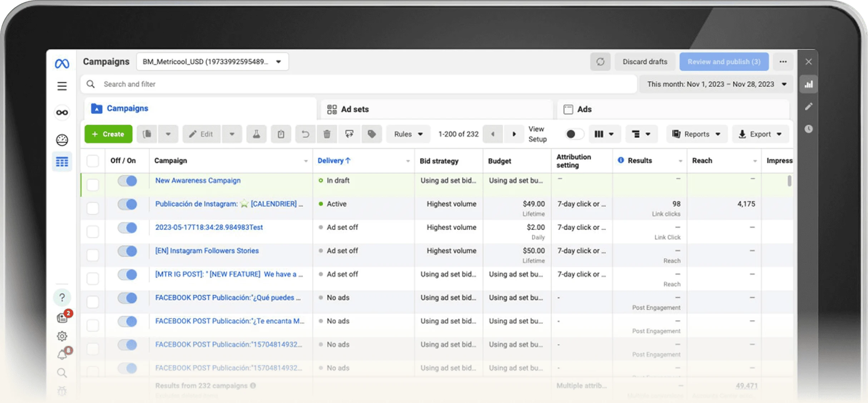Click the sidebar search magnifier icon
This screenshot has height=403, width=868.
pos(62,373)
